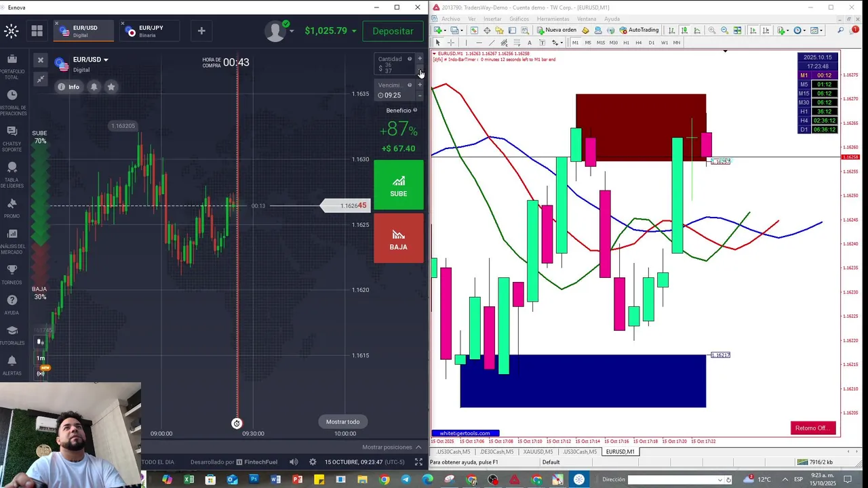Click the Mostrar todo button

(342, 422)
